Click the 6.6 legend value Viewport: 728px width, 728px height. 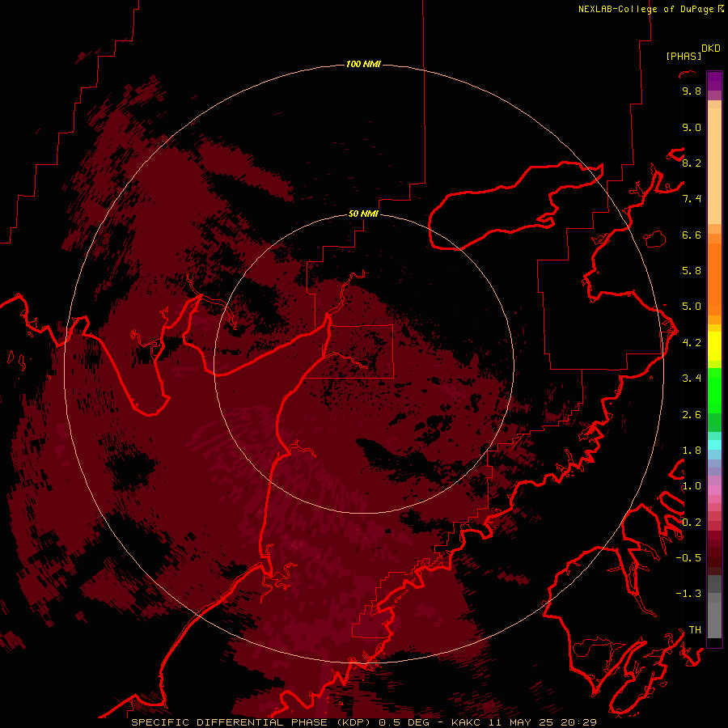(x=692, y=235)
